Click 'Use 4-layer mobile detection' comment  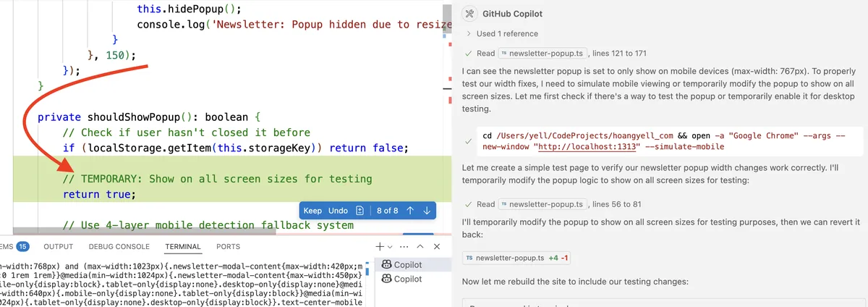208,225
